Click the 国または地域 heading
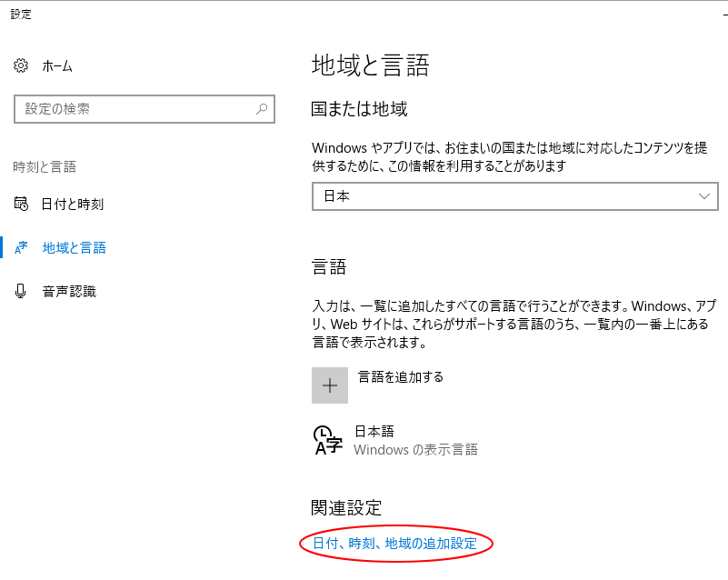Screen dimensions: 728x580 359,109
